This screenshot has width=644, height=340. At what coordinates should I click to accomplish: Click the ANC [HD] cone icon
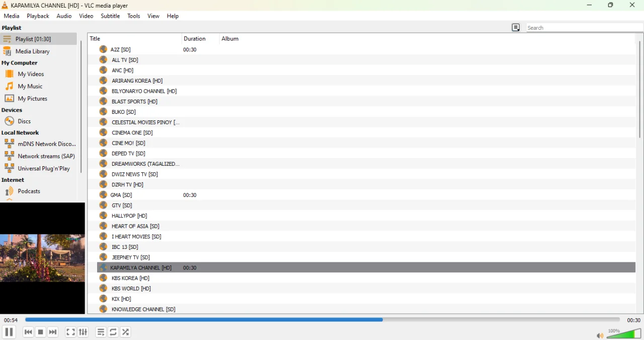click(x=103, y=70)
